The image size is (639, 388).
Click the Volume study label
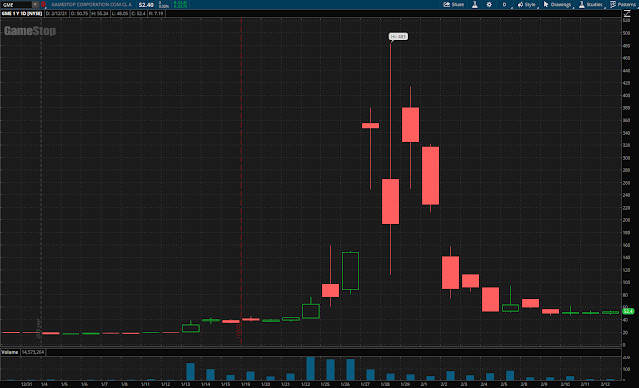click(10, 352)
